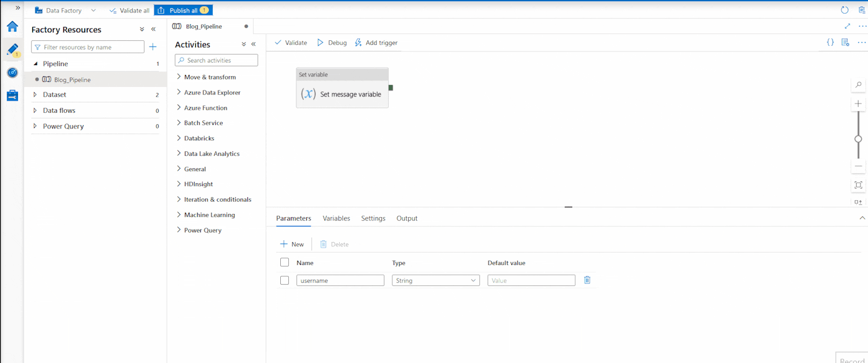Open canvas toolbar more options ellipsis
The height and width of the screenshot is (363, 868).
point(861,42)
